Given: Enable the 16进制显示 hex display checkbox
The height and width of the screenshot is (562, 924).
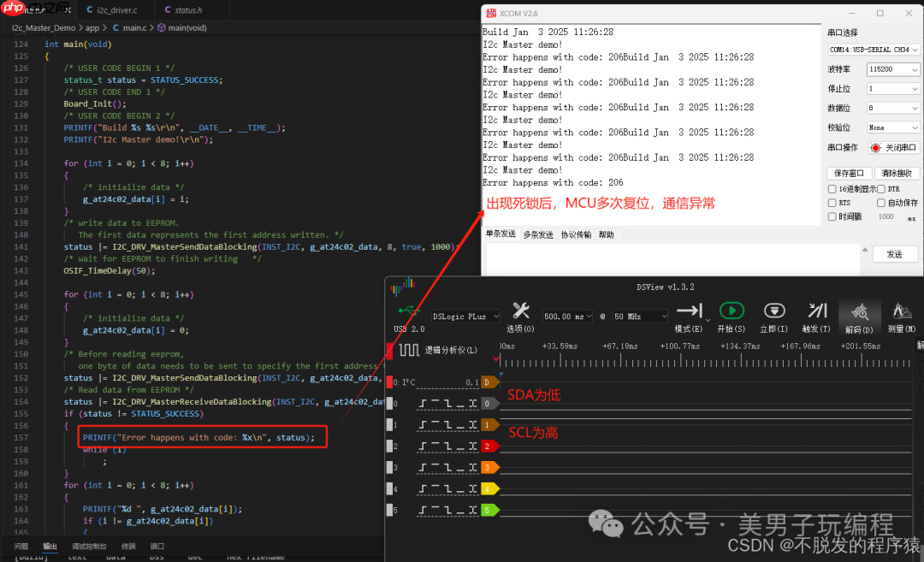Looking at the screenshot, I should click(832, 189).
